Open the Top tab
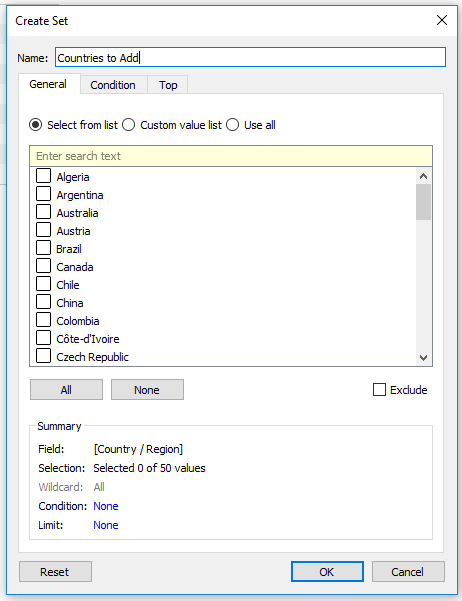This screenshot has width=462, height=601. [168, 85]
